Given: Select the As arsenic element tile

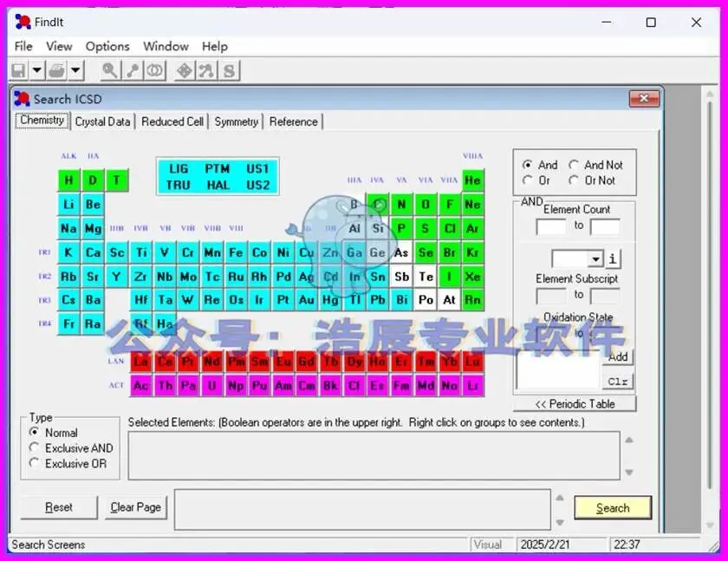Looking at the screenshot, I should point(401,252).
